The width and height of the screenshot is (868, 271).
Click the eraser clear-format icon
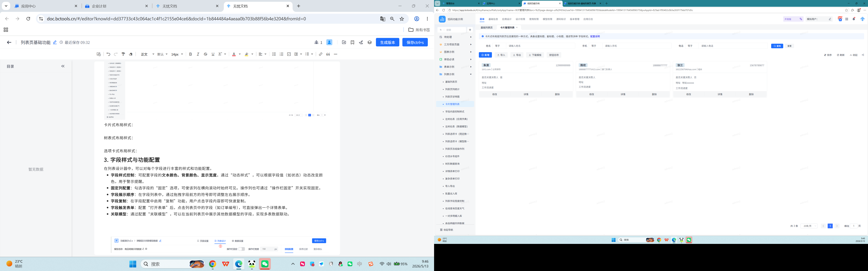coord(131,54)
